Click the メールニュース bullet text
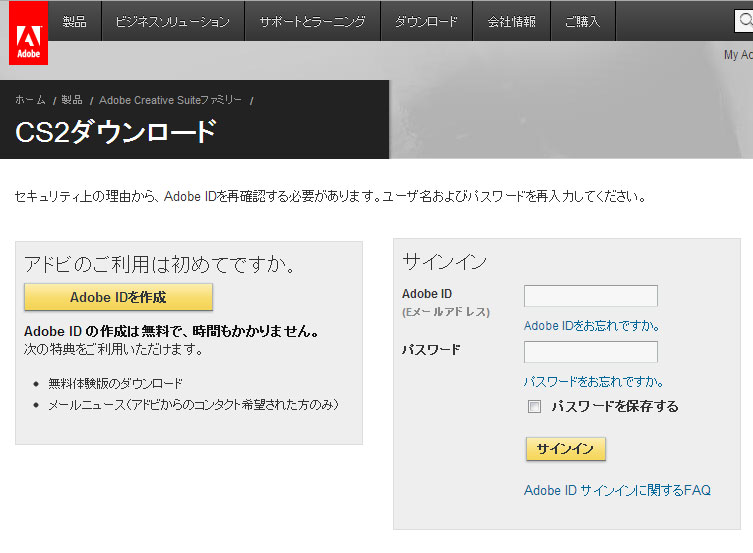 (x=194, y=405)
